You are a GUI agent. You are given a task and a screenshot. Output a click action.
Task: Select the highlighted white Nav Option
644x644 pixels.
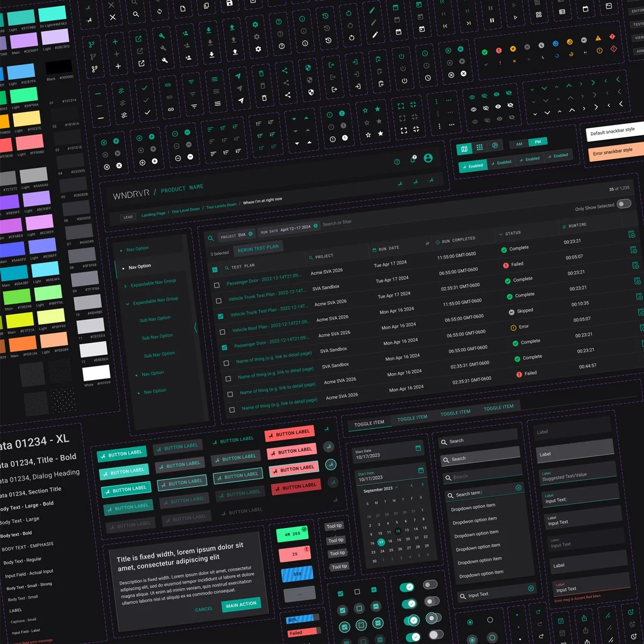coord(140,266)
